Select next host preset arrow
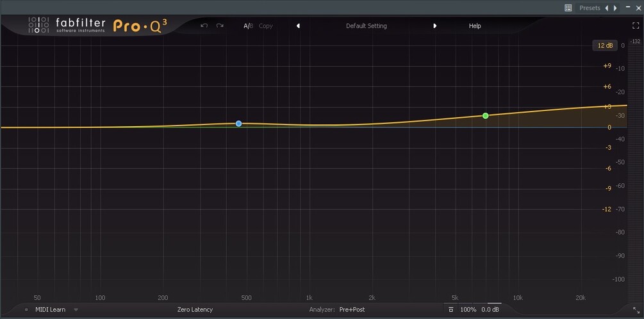Viewport: 644px width, 319px height. tap(615, 8)
